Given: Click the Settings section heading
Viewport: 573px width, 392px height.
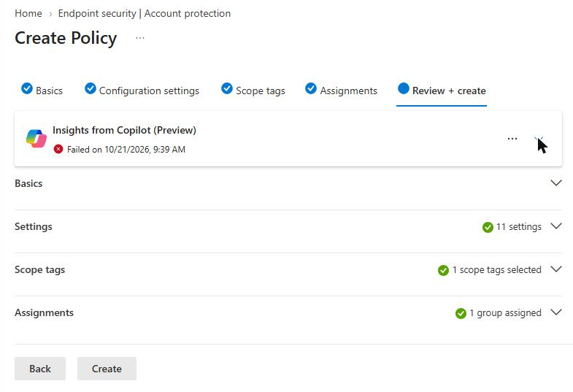Looking at the screenshot, I should pyautogui.click(x=34, y=226).
